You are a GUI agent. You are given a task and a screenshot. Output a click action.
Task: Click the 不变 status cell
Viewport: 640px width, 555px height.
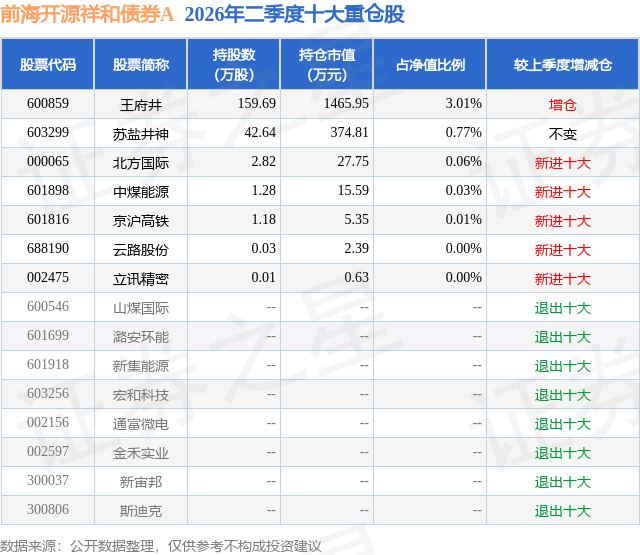(563, 134)
